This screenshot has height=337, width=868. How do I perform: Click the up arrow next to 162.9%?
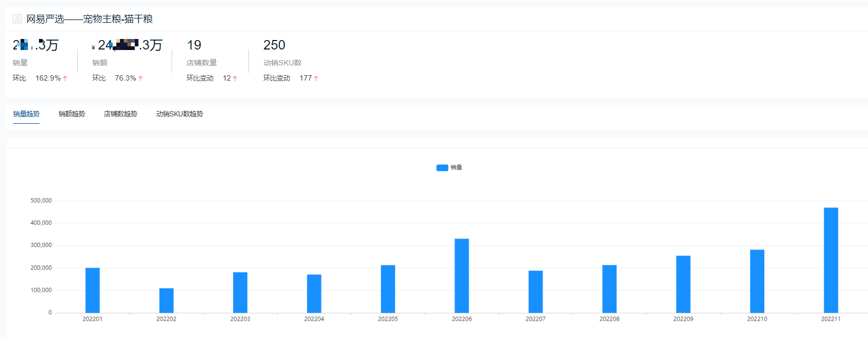click(x=65, y=78)
